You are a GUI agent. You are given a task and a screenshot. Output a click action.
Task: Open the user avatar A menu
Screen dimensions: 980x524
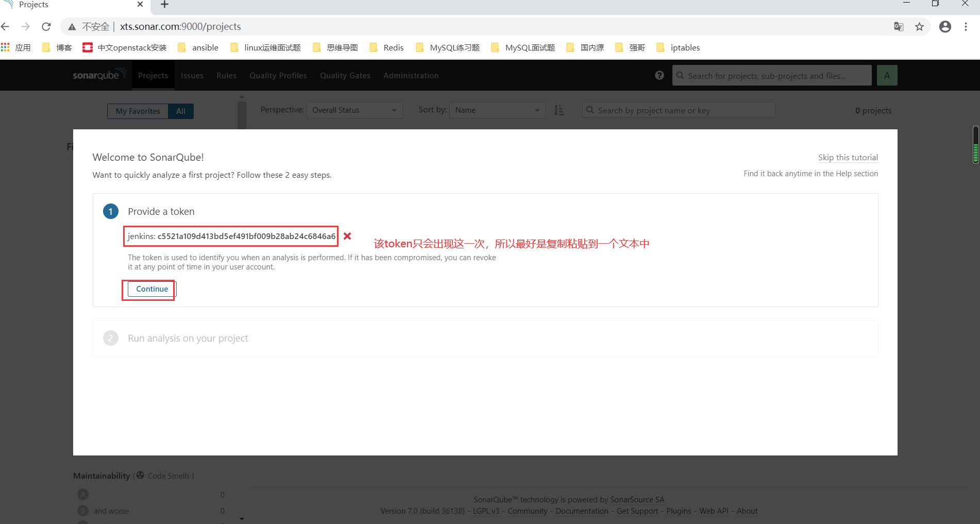point(887,75)
